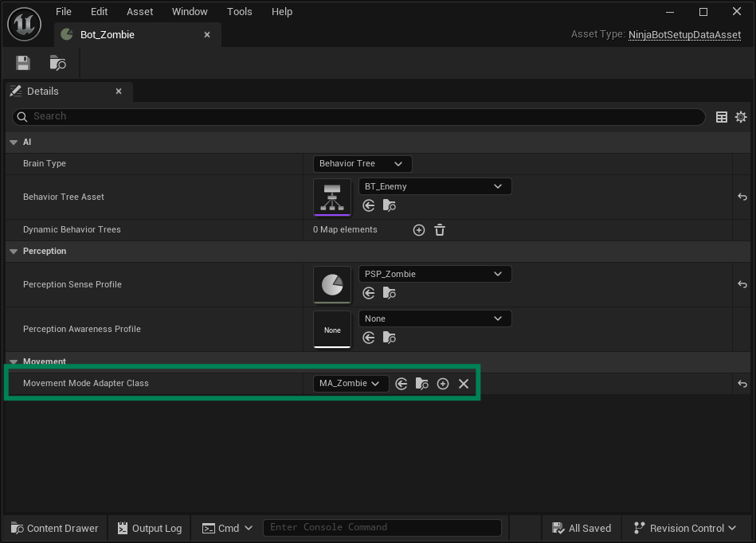Open the Perception Awareness Profile dropdown

pyautogui.click(x=434, y=318)
